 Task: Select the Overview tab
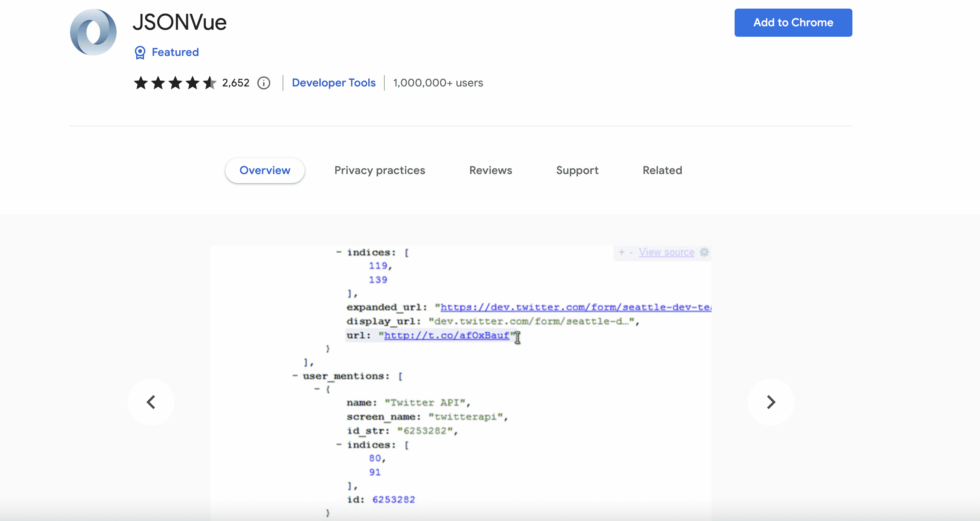[265, 171]
